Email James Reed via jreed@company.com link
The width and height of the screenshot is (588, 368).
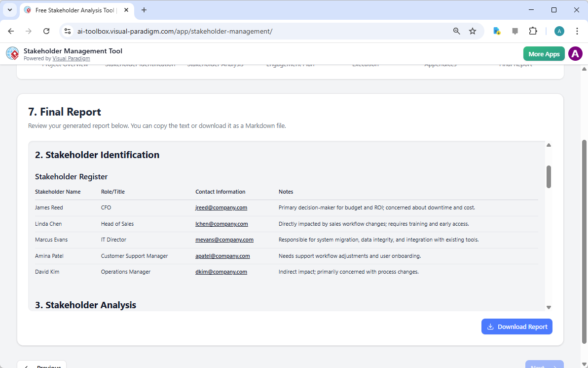221,207
